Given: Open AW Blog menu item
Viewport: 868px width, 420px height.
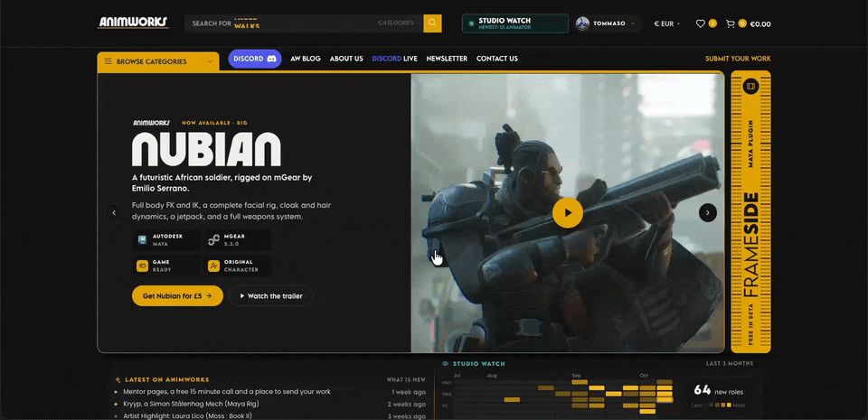Looking at the screenshot, I should click(x=306, y=59).
